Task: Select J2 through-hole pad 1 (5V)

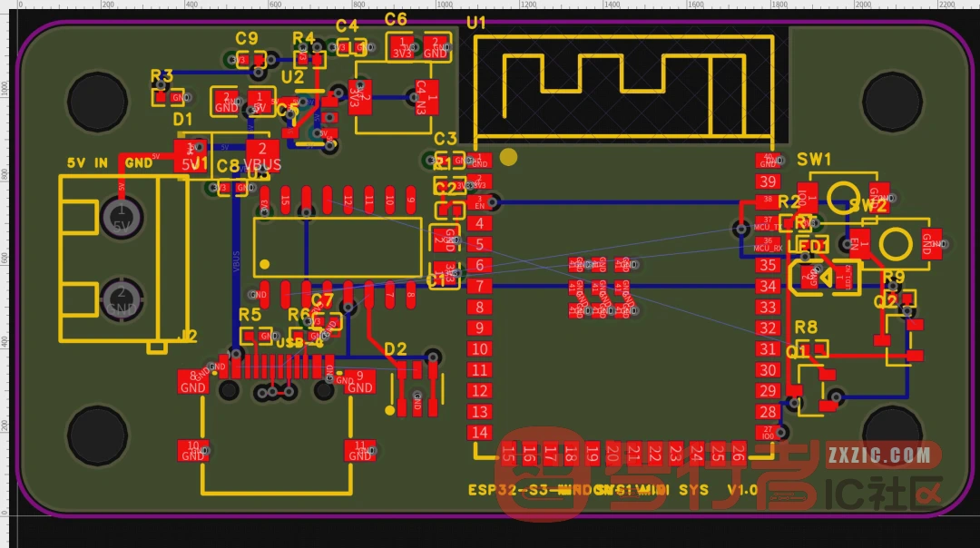Action: [x=122, y=218]
